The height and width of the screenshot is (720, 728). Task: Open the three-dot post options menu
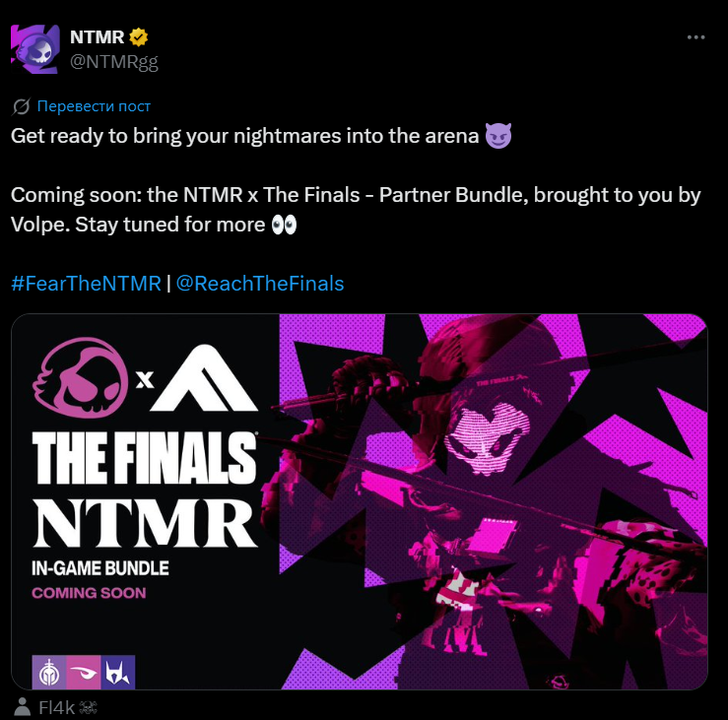click(x=695, y=37)
